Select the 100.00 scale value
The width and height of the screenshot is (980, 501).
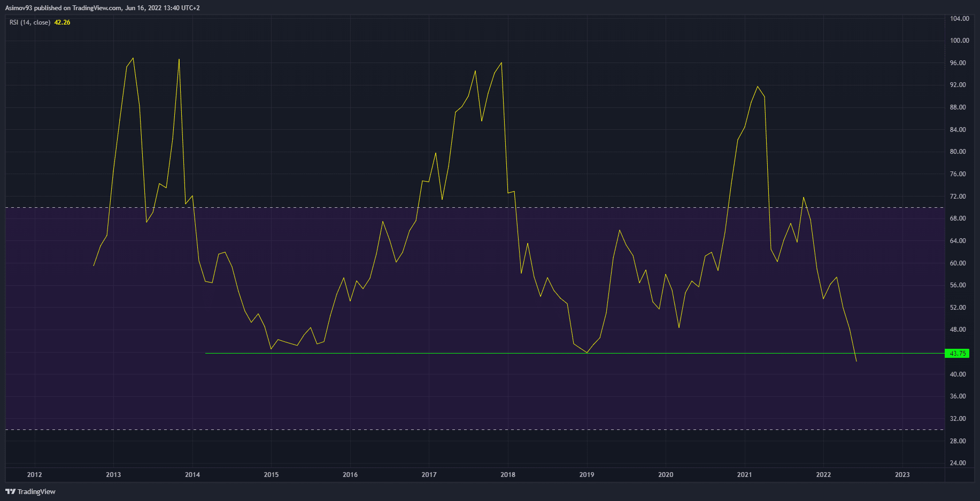[x=959, y=41]
